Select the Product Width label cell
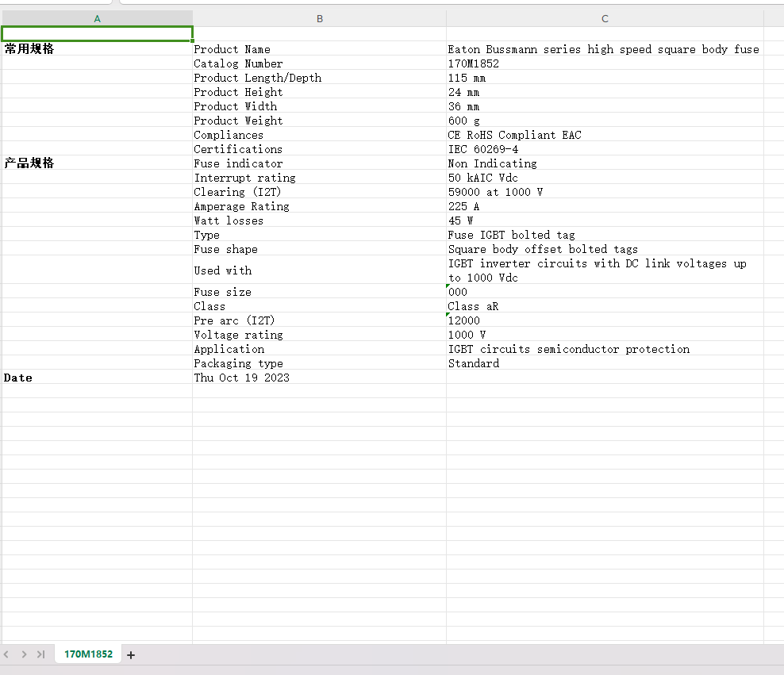784x675 pixels. pos(320,106)
